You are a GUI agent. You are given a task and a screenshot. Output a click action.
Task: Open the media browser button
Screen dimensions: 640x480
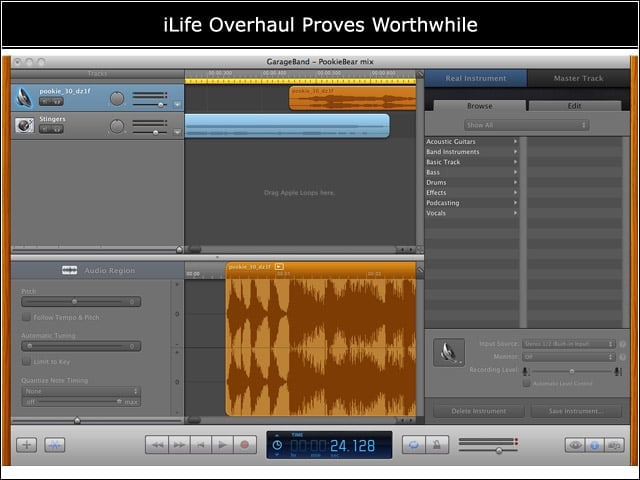(x=614, y=445)
